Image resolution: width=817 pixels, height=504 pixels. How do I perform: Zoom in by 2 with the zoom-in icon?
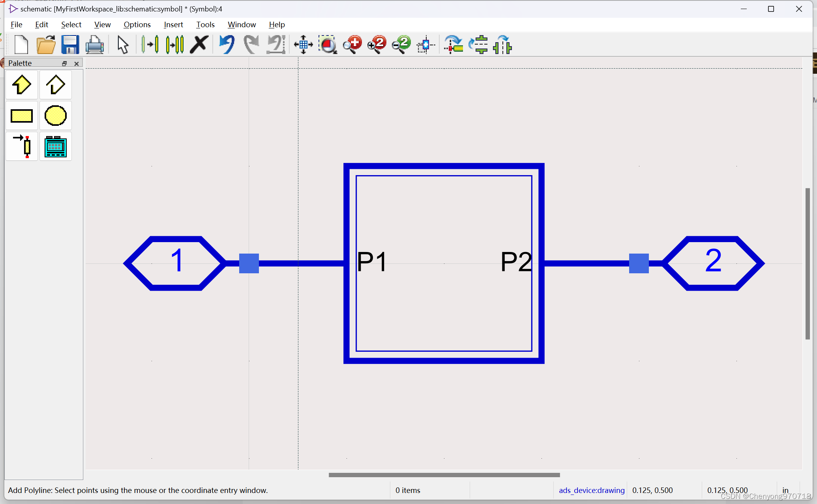coord(377,45)
